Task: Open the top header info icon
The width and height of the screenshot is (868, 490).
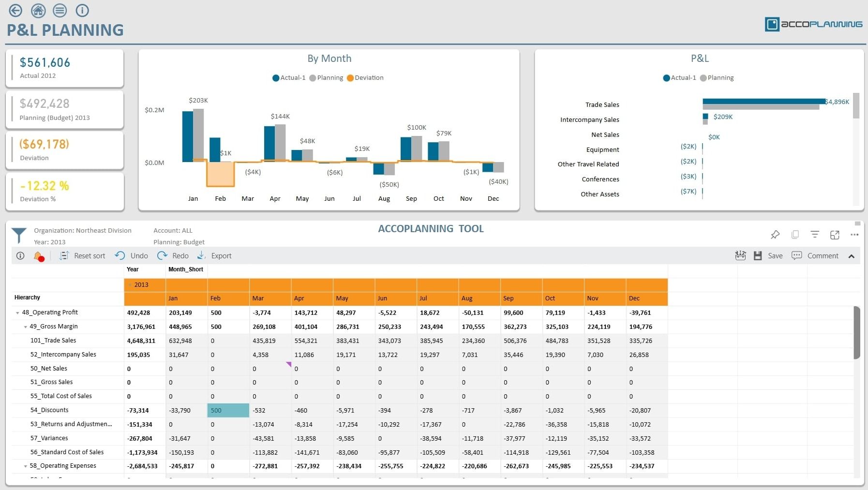Action: tap(82, 10)
